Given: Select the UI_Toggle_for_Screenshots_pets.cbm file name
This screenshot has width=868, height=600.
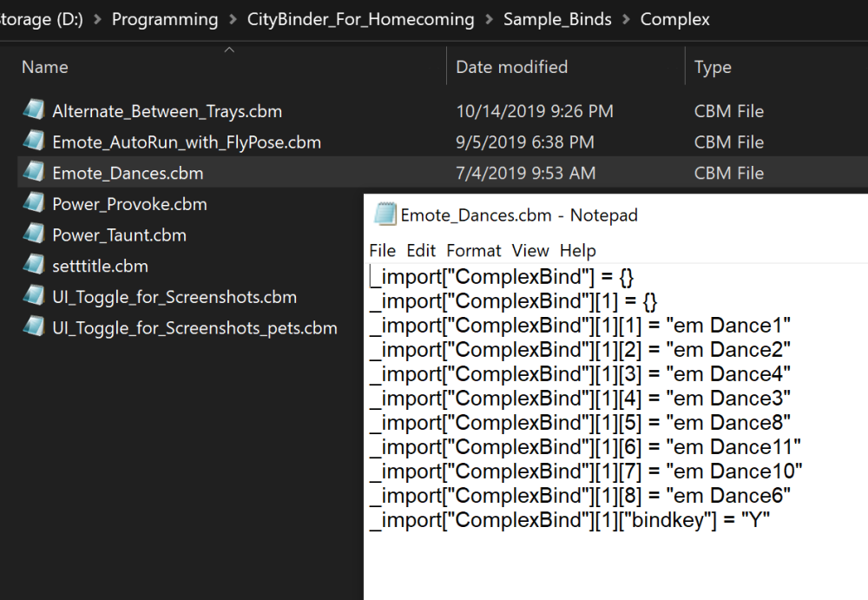Looking at the screenshot, I should pyautogui.click(x=194, y=328).
